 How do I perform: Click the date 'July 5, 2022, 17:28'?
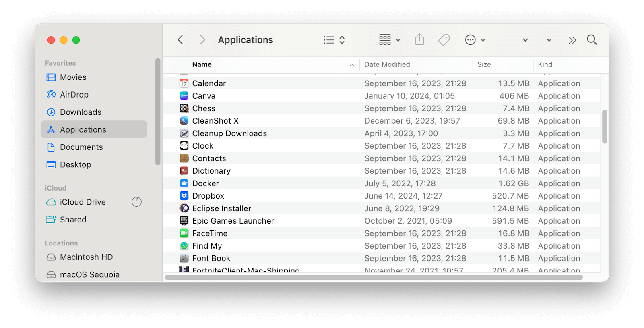point(400,183)
